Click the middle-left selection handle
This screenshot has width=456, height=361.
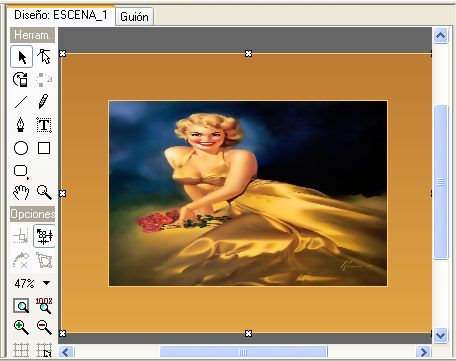pos(63,193)
